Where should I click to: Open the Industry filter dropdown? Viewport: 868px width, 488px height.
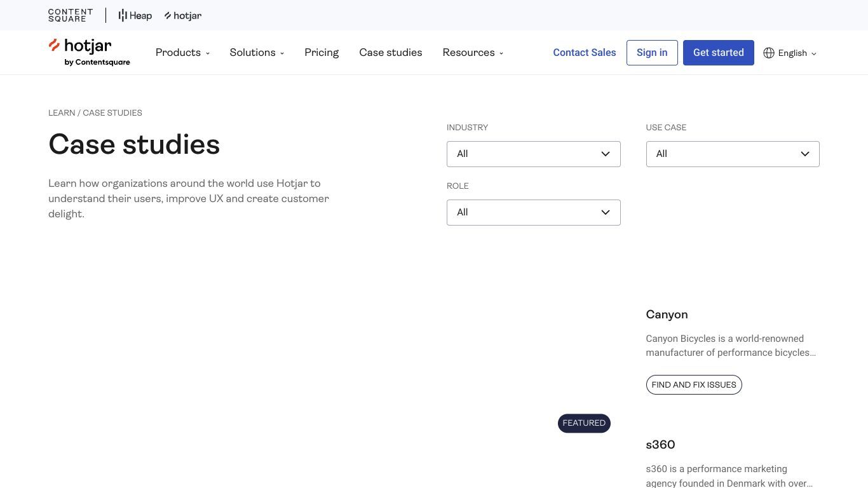click(x=534, y=154)
